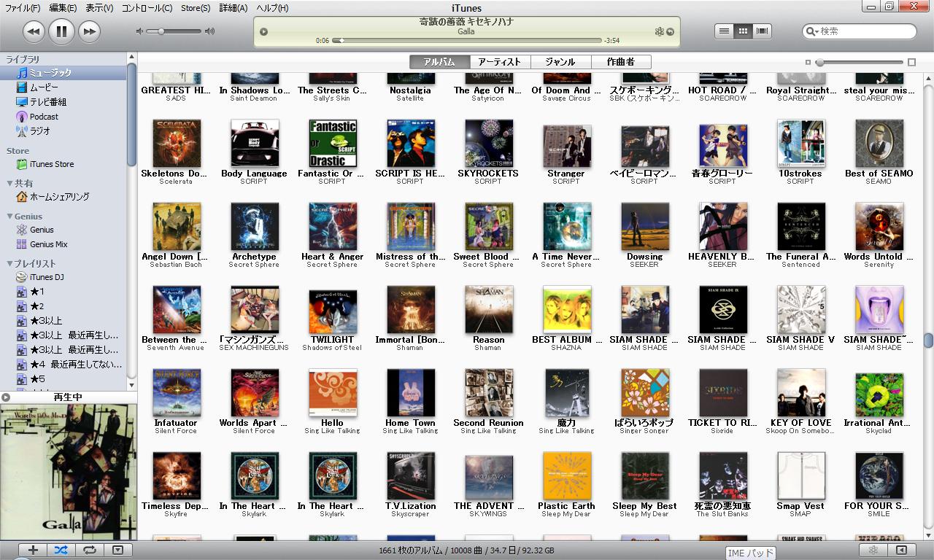
Task: Toggle repeat mode
Action: pyautogui.click(x=89, y=551)
